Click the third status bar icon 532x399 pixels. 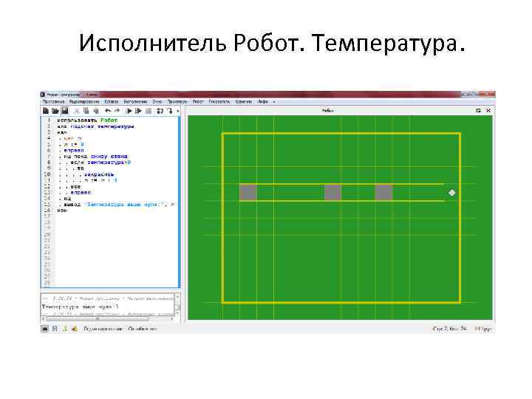click(x=64, y=328)
